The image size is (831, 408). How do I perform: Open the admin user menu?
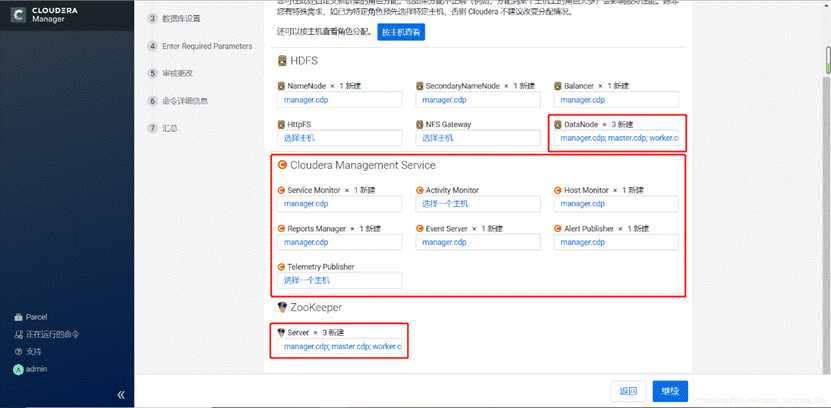point(30,369)
